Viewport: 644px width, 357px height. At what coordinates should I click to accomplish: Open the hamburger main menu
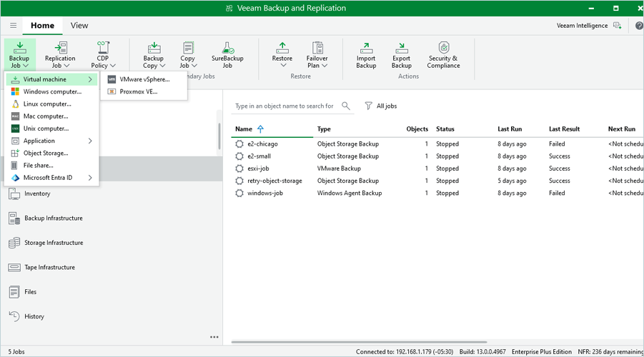pos(13,26)
